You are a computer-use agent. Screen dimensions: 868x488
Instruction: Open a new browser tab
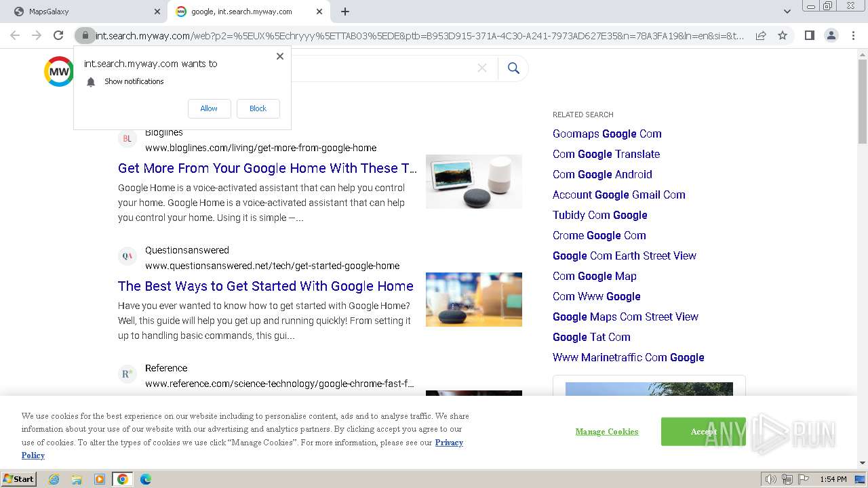pos(344,12)
